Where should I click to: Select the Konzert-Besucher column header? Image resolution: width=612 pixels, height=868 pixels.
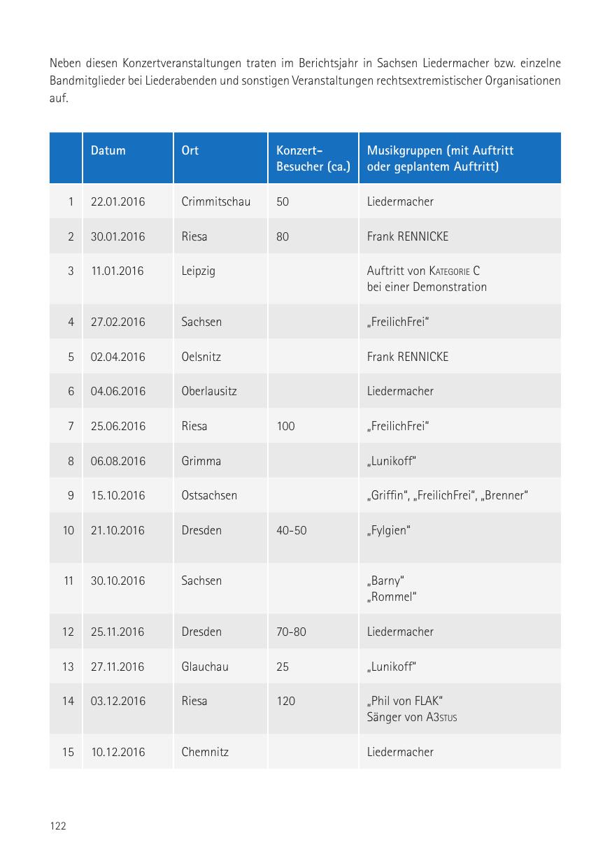pos(313,159)
